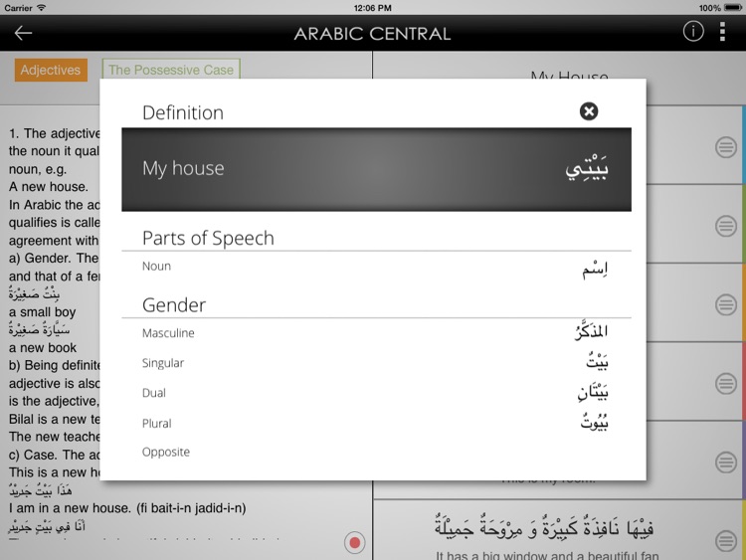This screenshot has height=560, width=746.
Task: Tap 'A new house.' text line
Action: [49, 187]
